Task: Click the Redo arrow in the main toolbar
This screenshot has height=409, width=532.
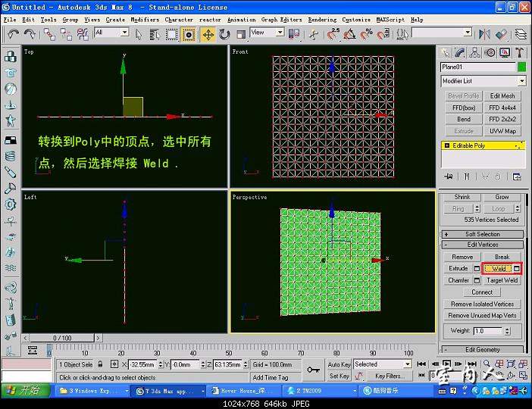Action: [x=30, y=34]
